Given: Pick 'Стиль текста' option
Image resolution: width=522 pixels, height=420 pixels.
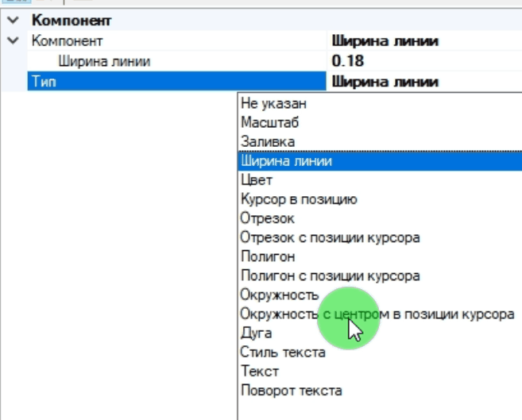Looking at the screenshot, I should click(x=282, y=353).
